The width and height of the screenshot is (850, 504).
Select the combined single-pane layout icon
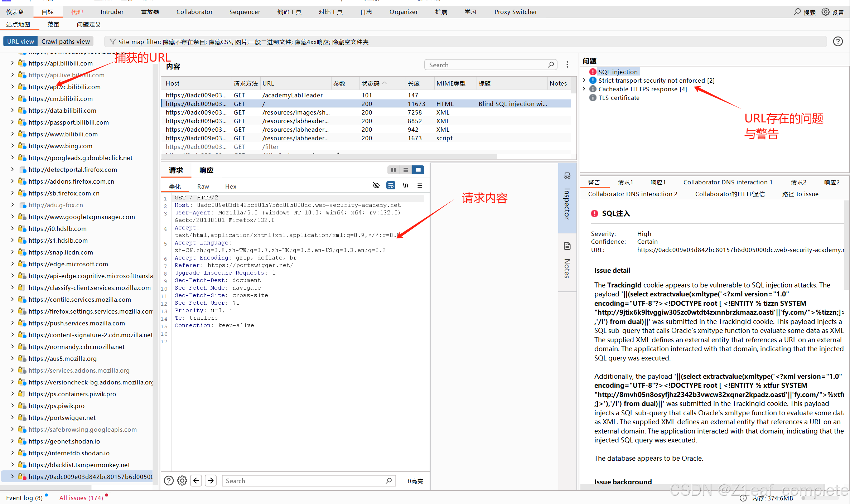point(418,170)
